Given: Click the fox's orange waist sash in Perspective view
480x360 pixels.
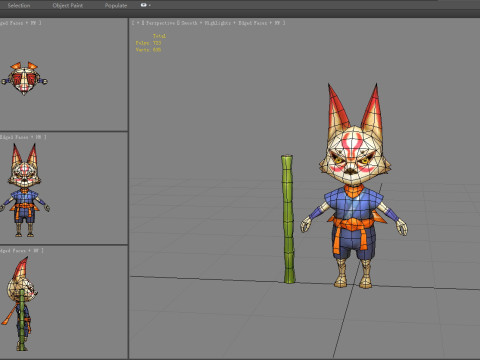Looking at the screenshot, I should point(353,223).
